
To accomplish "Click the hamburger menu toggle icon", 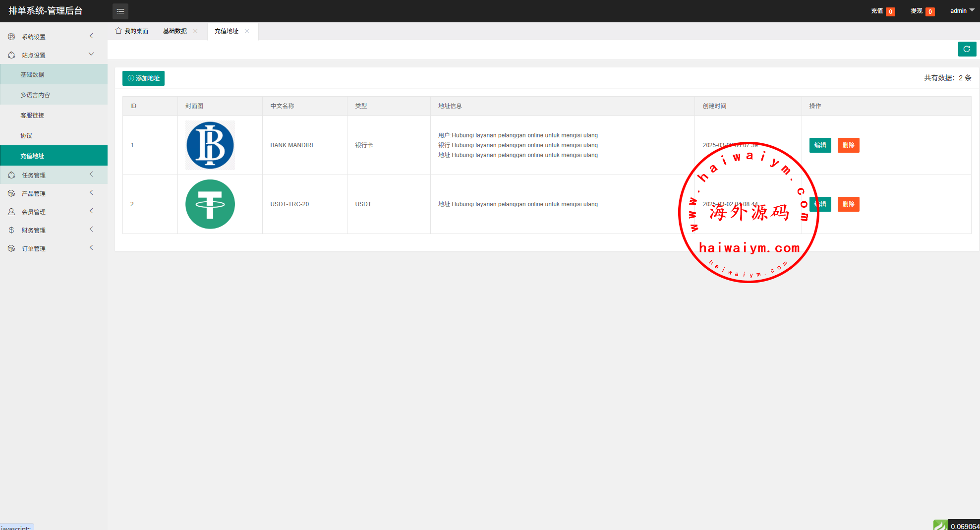I will click(x=120, y=11).
